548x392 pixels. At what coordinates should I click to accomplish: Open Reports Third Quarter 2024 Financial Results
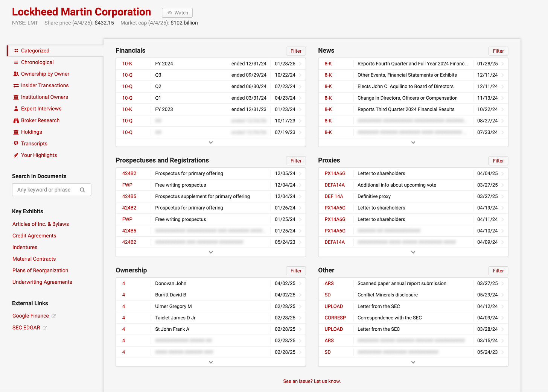413,109
